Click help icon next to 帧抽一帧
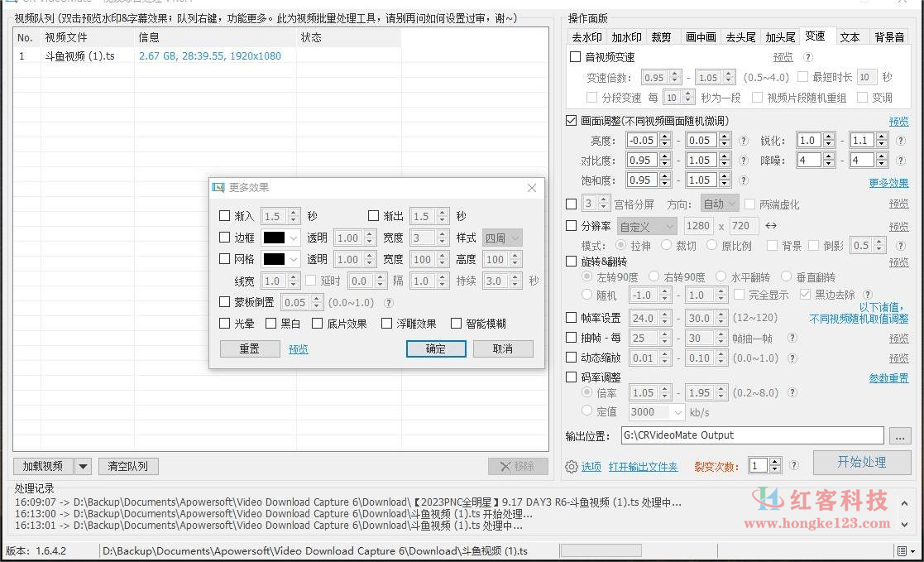 (x=792, y=338)
